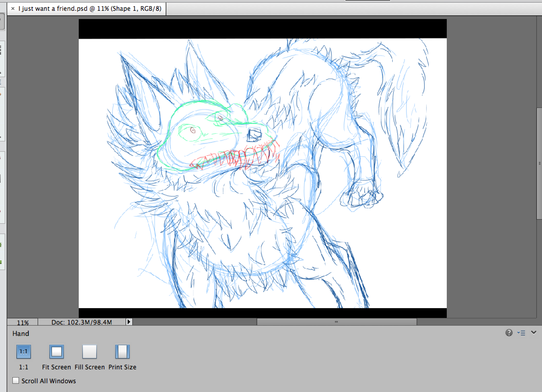
Task: Click the horizontal scrollbar thumb
Action: pyautogui.click(x=336, y=322)
